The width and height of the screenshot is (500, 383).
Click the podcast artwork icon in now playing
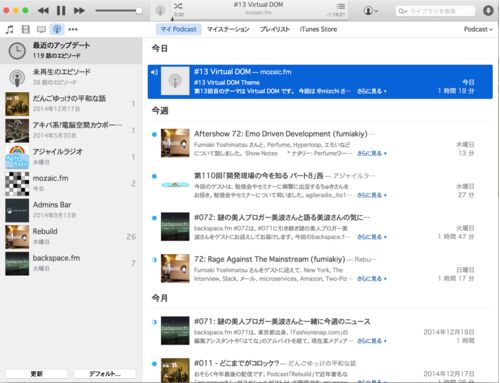tap(160, 10)
